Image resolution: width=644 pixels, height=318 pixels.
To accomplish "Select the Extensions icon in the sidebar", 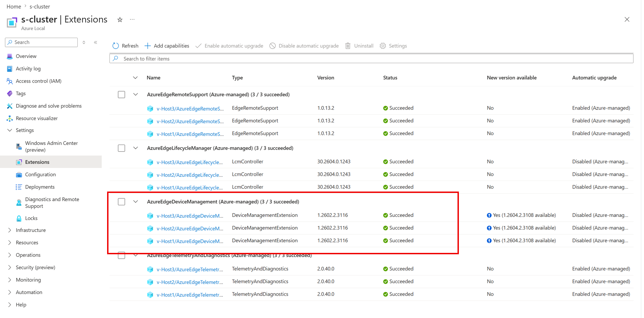I will [x=19, y=162].
